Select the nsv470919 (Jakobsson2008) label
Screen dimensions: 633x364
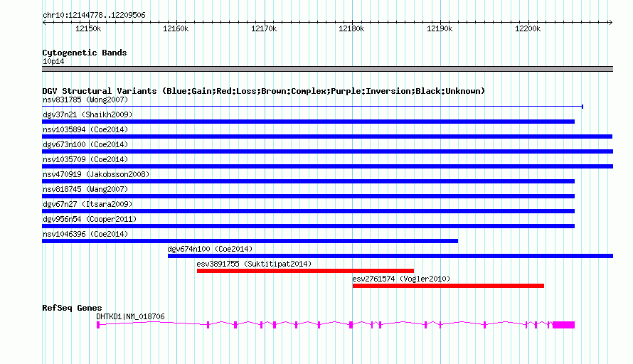tap(96, 174)
